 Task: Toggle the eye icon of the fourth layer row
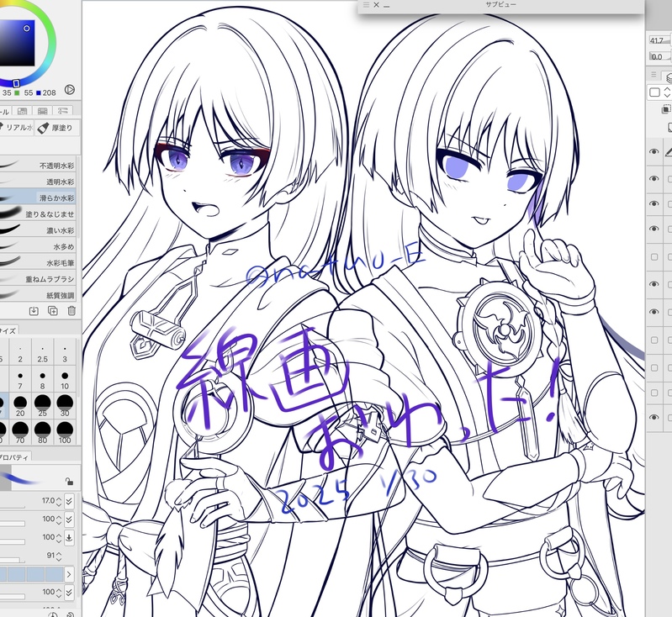654,229
